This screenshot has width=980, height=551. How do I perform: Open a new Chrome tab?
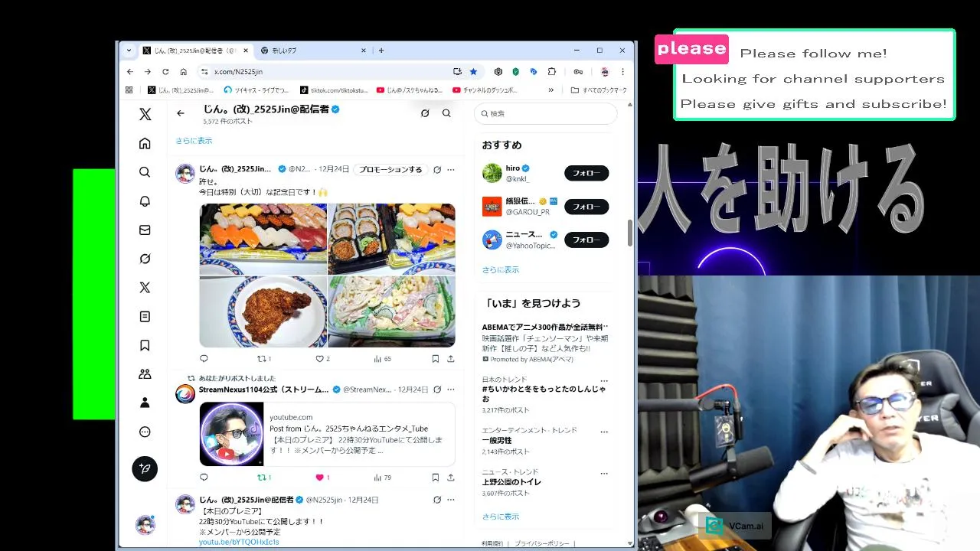point(381,51)
